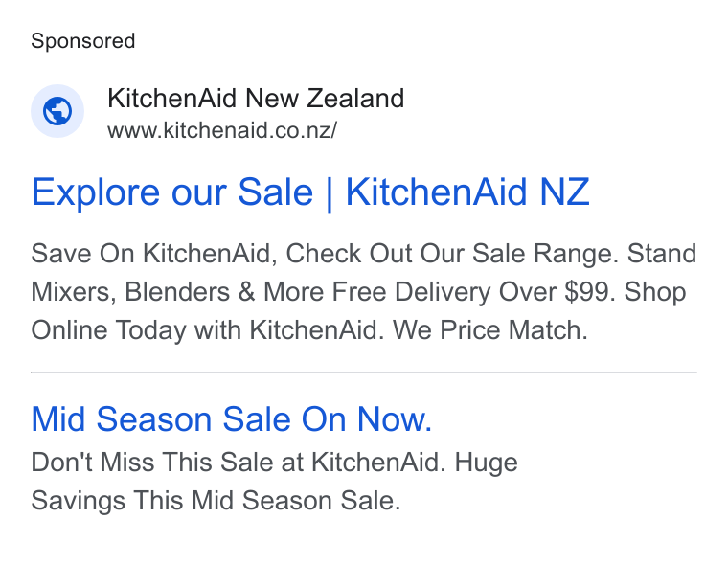Click the light blue circle behind the globe
The height and width of the screenshot is (565, 728).
point(57,111)
